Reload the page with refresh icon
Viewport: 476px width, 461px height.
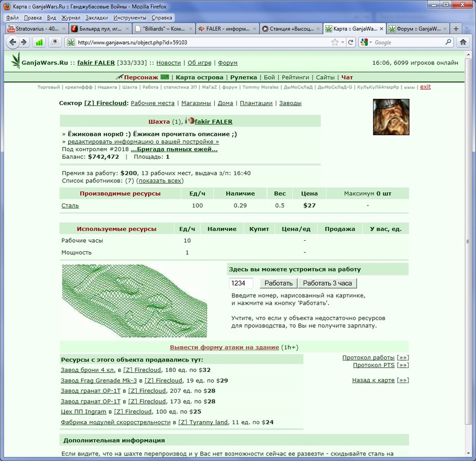click(350, 42)
